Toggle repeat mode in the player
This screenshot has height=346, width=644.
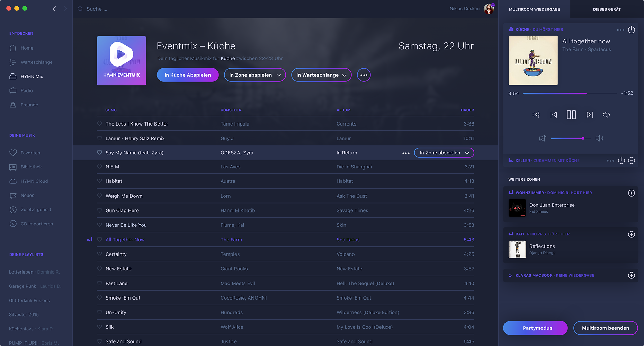606,115
